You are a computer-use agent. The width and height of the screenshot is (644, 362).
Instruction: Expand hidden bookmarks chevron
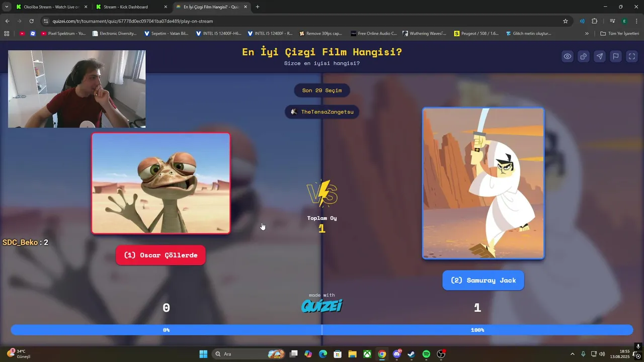click(x=587, y=34)
